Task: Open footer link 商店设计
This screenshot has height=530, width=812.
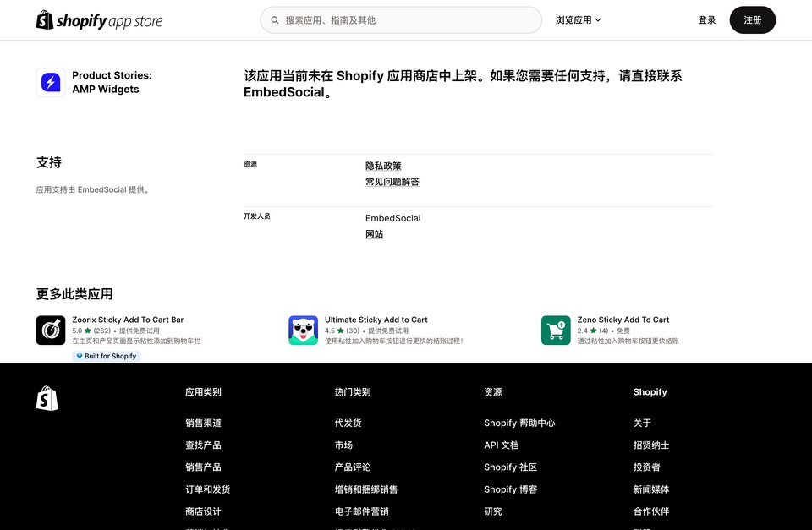Action: (x=203, y=511)
